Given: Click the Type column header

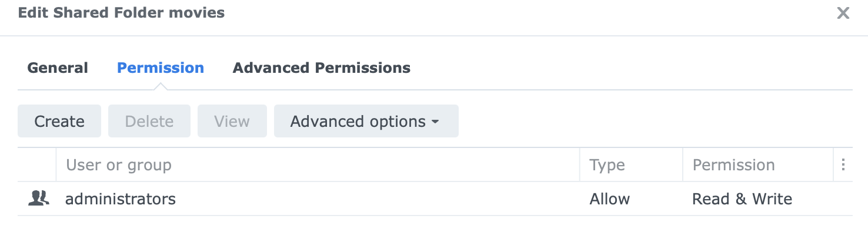Looking at the screenshot, I should coord(607,165).
